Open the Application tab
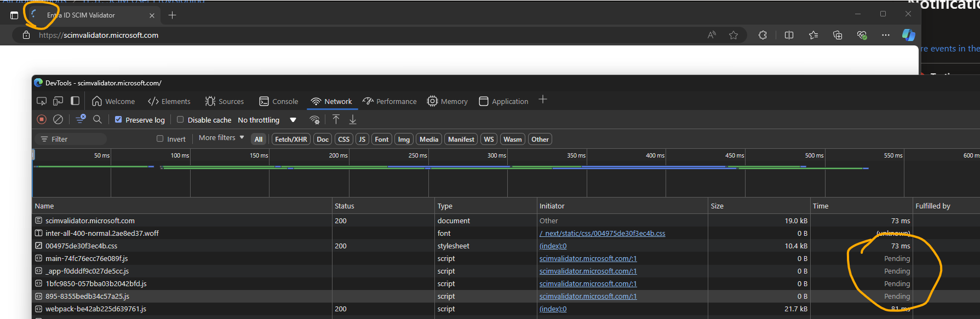The image size is (980, 319). tap(503, 101)
